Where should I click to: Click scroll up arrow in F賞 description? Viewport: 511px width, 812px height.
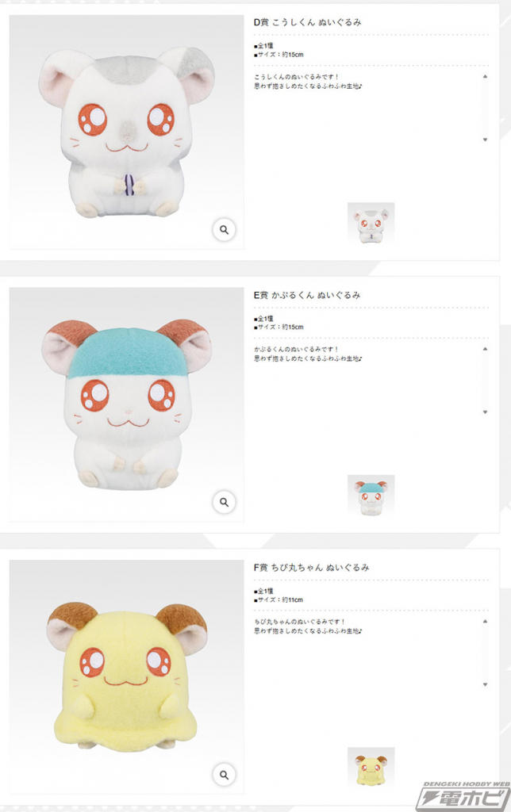click(485, 622)
